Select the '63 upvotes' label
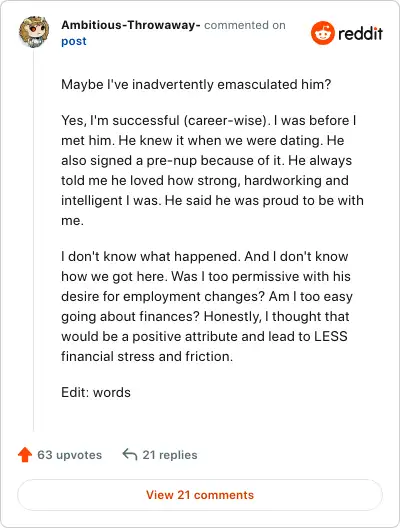The width and height of the screenshot is (400, 528). (x=69, y=455)
